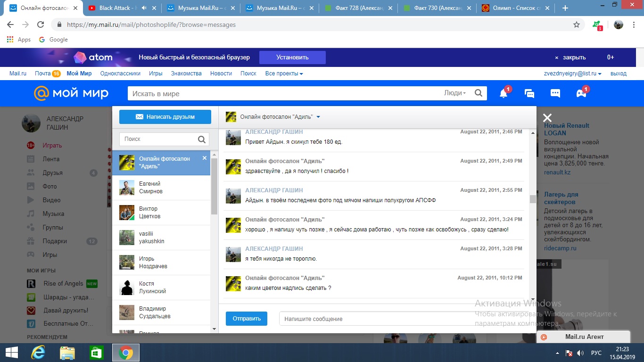
Task: Switch to Black Attack YouTube tab
Action: click(122, 8)
